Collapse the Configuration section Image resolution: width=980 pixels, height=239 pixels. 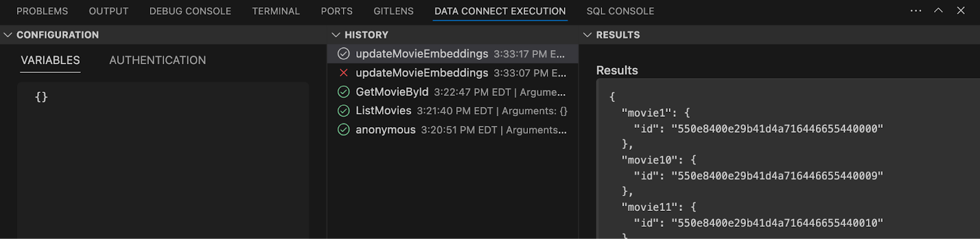pos(8,35)
